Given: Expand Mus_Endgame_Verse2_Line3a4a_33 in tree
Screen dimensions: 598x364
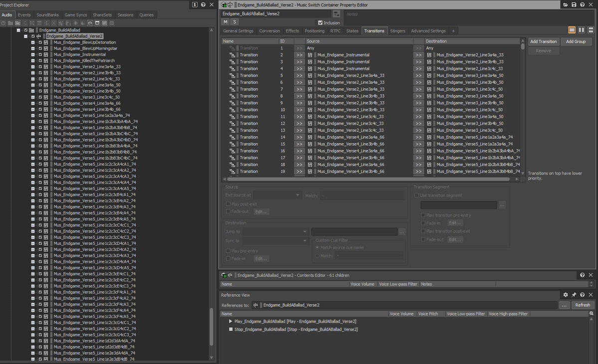Looking at the screenshot, I should (33, 67).
